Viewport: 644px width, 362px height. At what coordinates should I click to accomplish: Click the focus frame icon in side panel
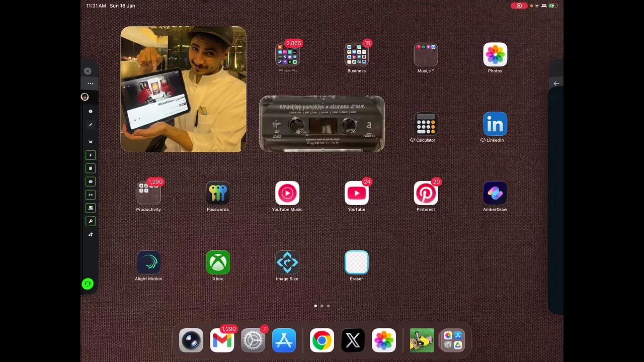[91, 142]
